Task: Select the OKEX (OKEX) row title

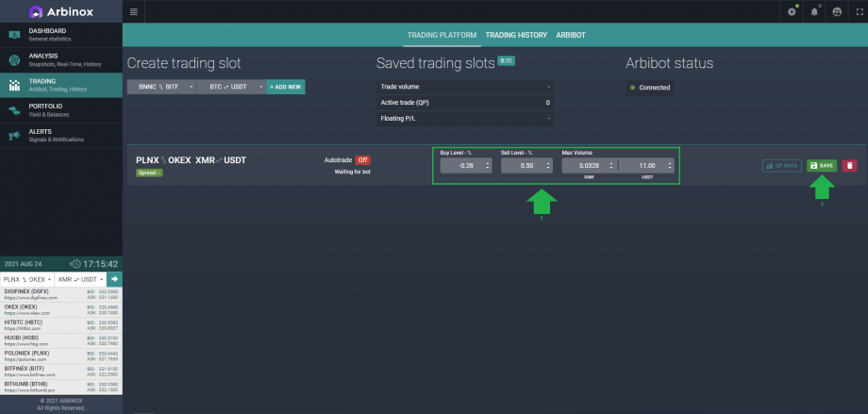Action: pos(21,306)
